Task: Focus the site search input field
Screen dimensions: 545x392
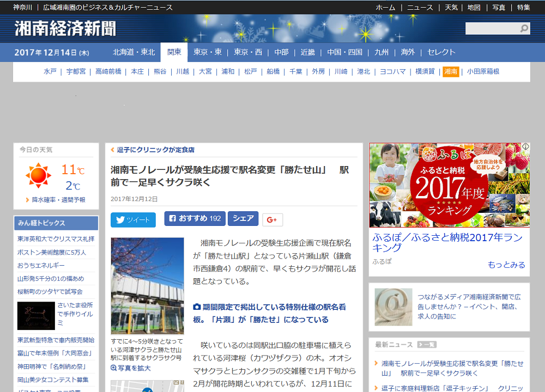Action: [x=492, y=28]
